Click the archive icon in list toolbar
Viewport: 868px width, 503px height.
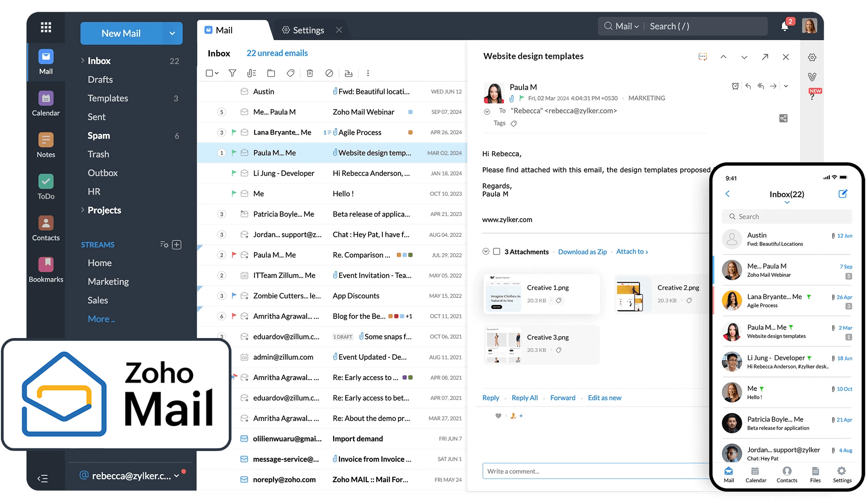pyautogui.click(x=349, y=73)
